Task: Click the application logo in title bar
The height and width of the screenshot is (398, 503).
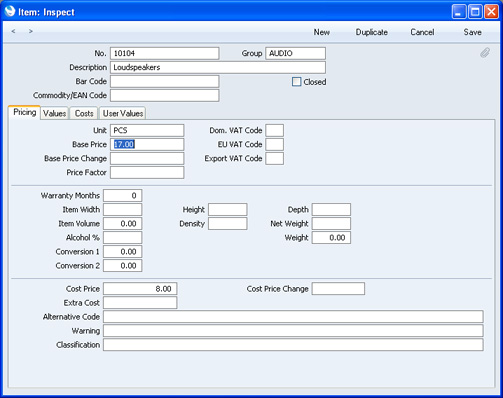Action: 10,11
